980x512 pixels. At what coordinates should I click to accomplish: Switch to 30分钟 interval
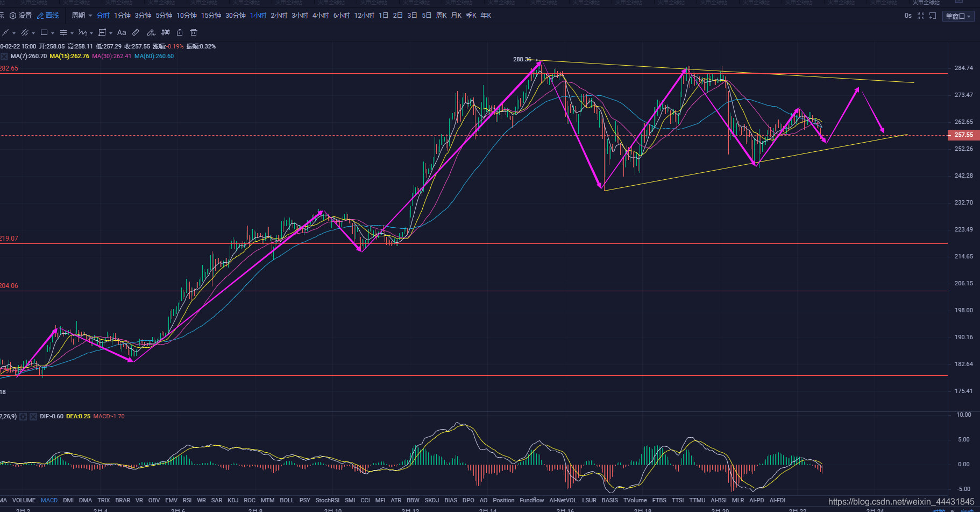click(x=236, y=16)
